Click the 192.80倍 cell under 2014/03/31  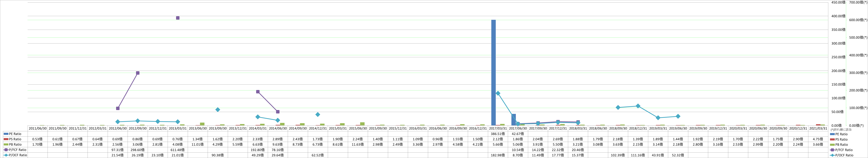pyautogui.click(x=258, y=150)
